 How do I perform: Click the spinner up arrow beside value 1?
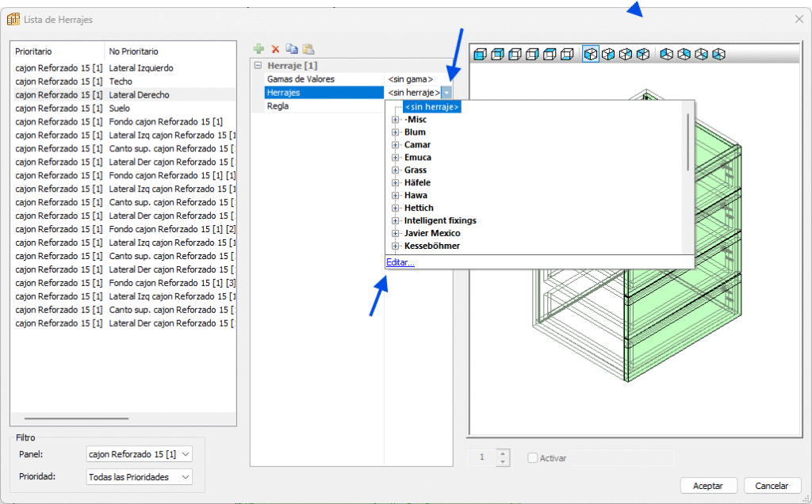pos(501,453)
